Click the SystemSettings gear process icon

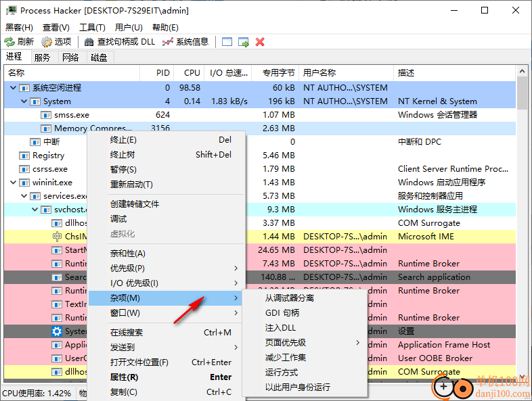(57, 331)
